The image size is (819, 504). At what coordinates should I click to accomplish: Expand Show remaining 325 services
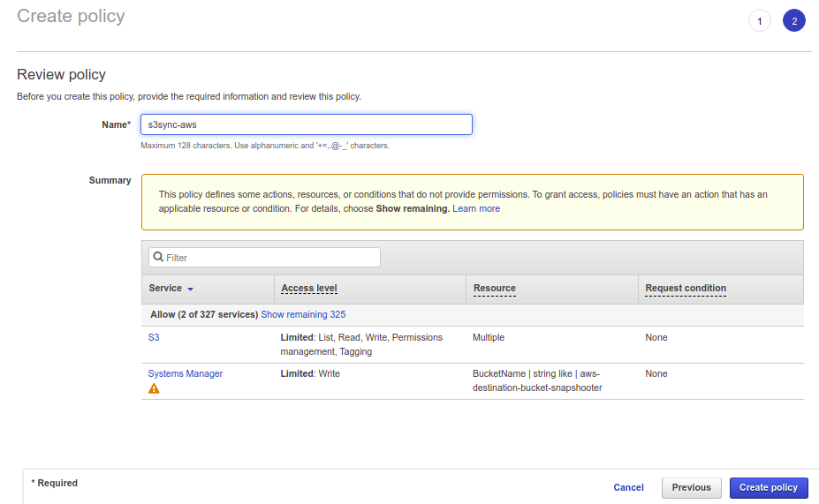point(303,314)
